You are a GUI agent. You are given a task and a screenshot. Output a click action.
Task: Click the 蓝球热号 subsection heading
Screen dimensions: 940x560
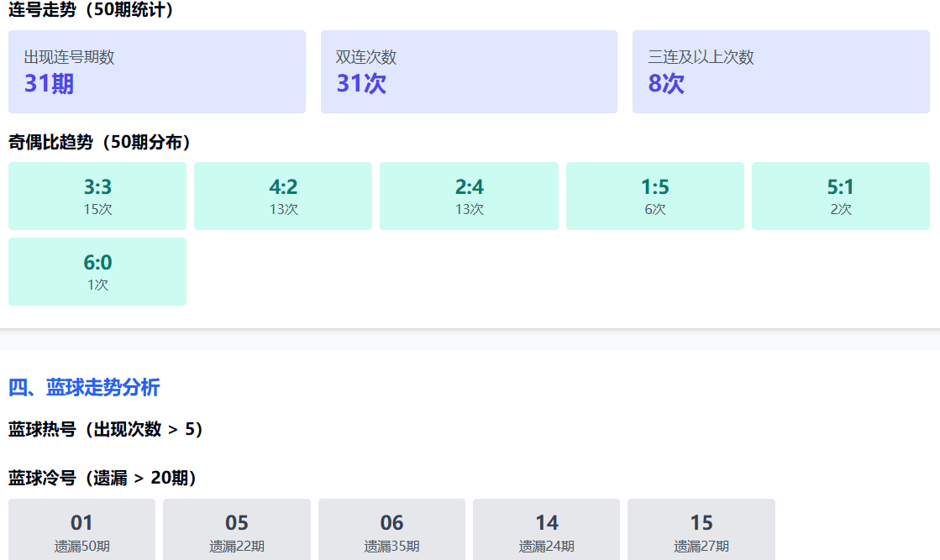[106, 429]
